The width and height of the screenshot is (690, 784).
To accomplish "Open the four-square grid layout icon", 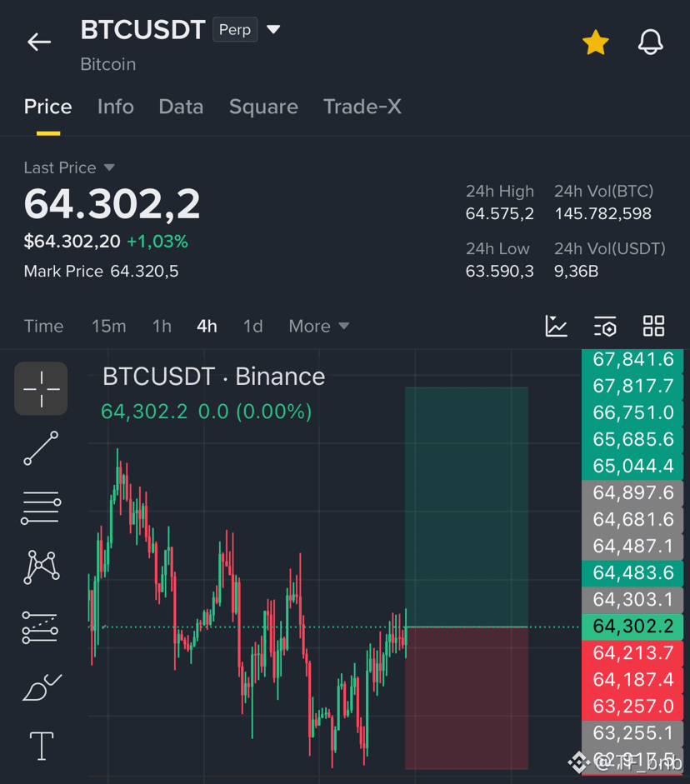I will click(x=653, y=326).
